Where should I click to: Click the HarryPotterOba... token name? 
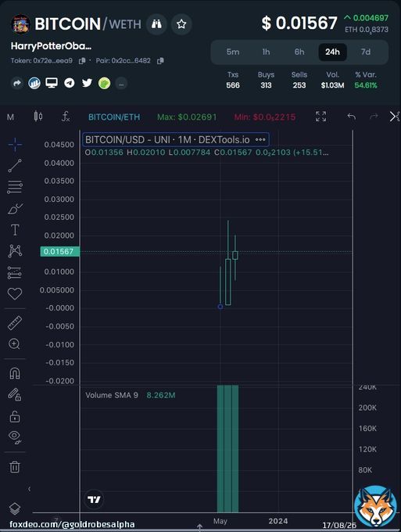[51, 46]
